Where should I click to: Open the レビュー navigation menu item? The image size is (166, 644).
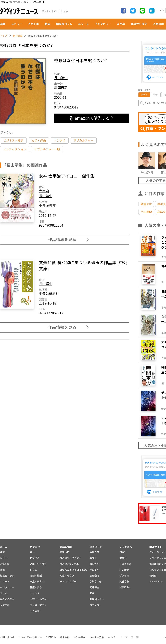point(17,24)
